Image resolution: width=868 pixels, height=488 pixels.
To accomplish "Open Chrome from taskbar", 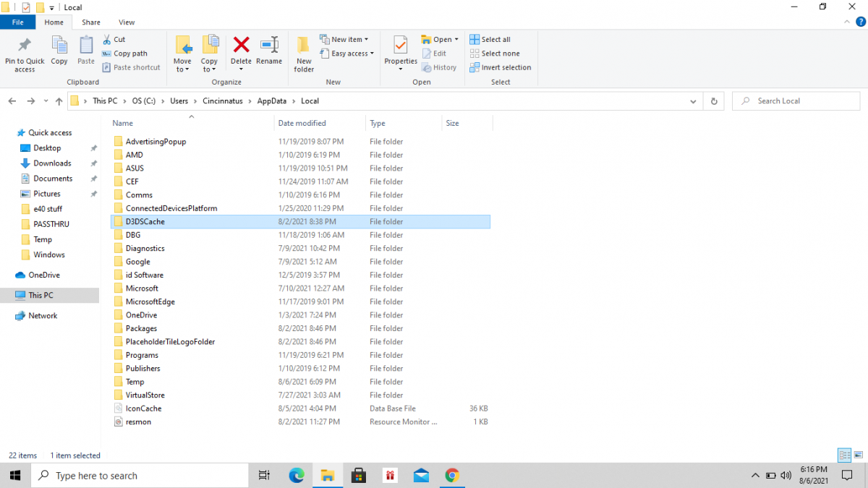I will 452,475.
